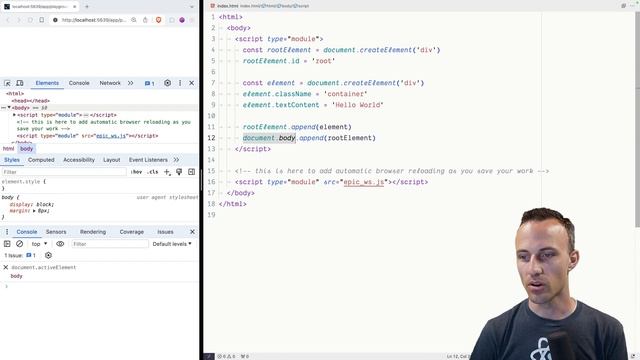The image size is (640, 360).
Task: Show more sidebar tabs after Event Listeners
Action: pyautogui.click(x=176, y=160)
